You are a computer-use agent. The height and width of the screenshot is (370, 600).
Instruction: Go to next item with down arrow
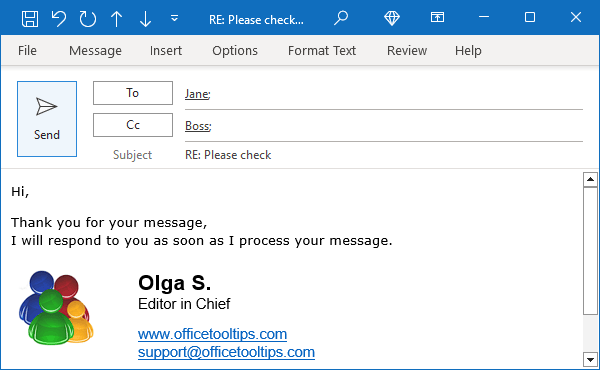click(x=145, y=18)
